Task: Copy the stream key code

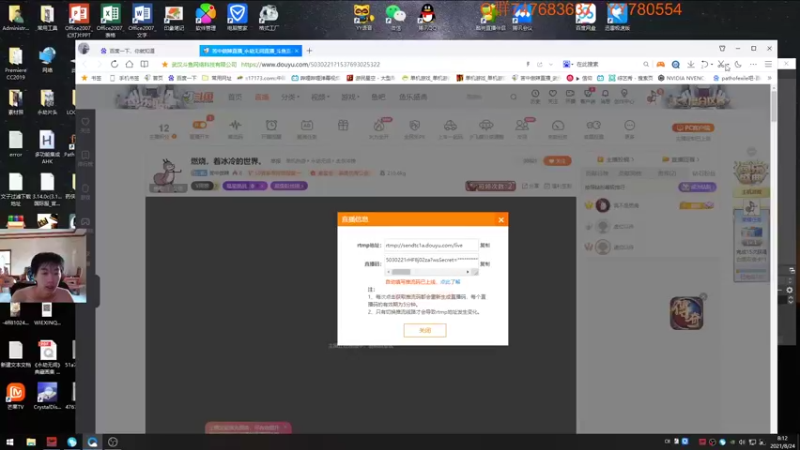Action: click(x=485, y=264)
